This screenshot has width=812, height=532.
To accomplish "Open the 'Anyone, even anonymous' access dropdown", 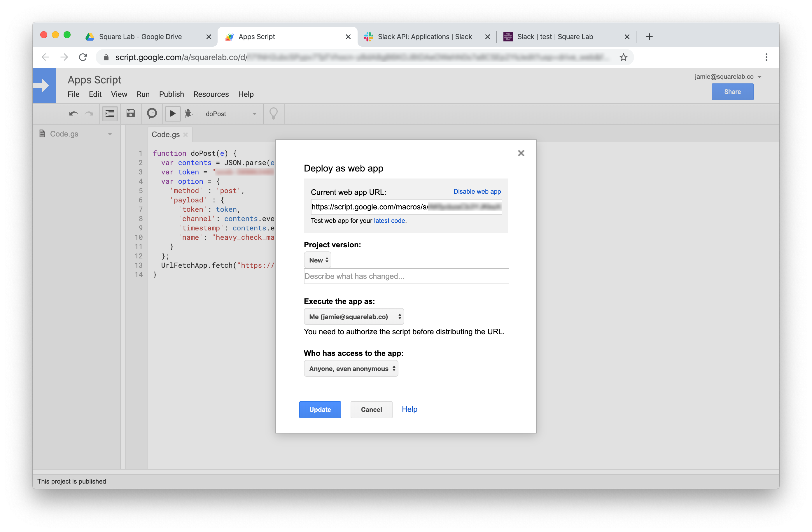I will pyautogui.click(x=351, y=368).
